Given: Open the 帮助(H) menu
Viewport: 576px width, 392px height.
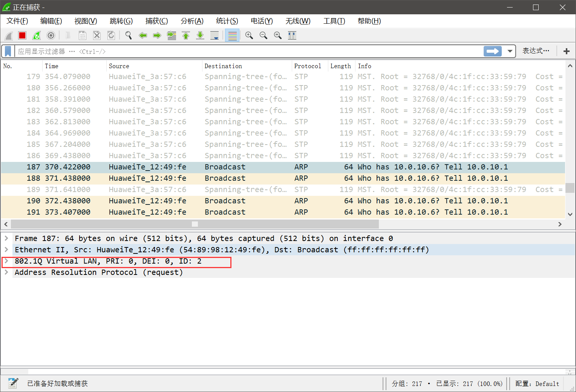Looking at the screenshot, I should (369, 21).
